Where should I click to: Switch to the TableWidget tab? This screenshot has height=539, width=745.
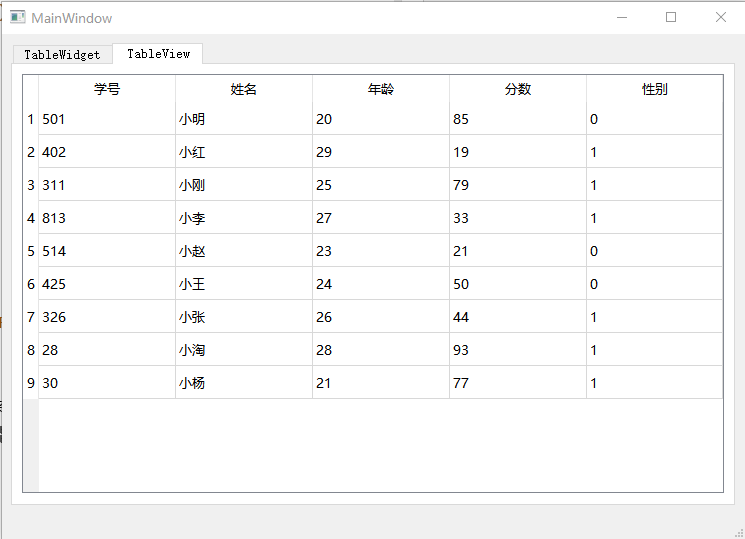pos(62,55)
